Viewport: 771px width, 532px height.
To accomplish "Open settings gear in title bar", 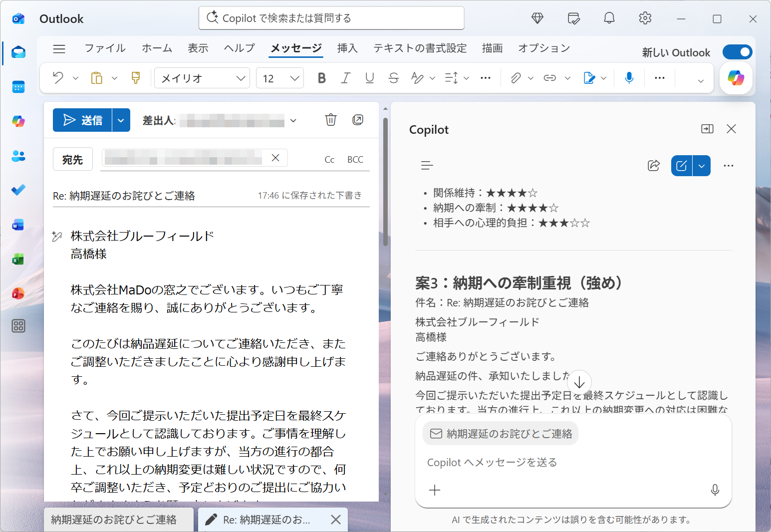I will coord(645,18).
